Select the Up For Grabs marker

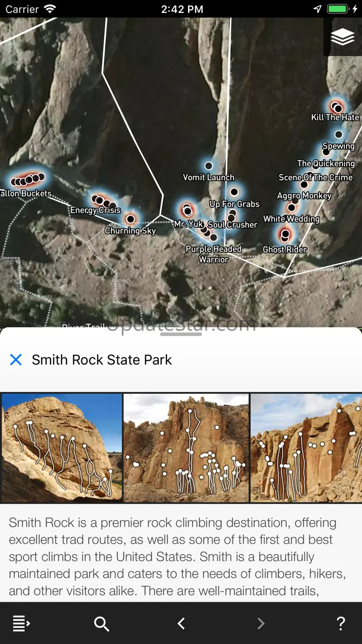(234, 192)
